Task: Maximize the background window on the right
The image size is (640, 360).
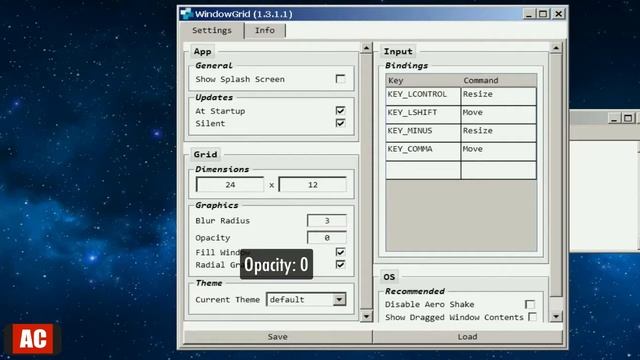Action: [628, 118]
